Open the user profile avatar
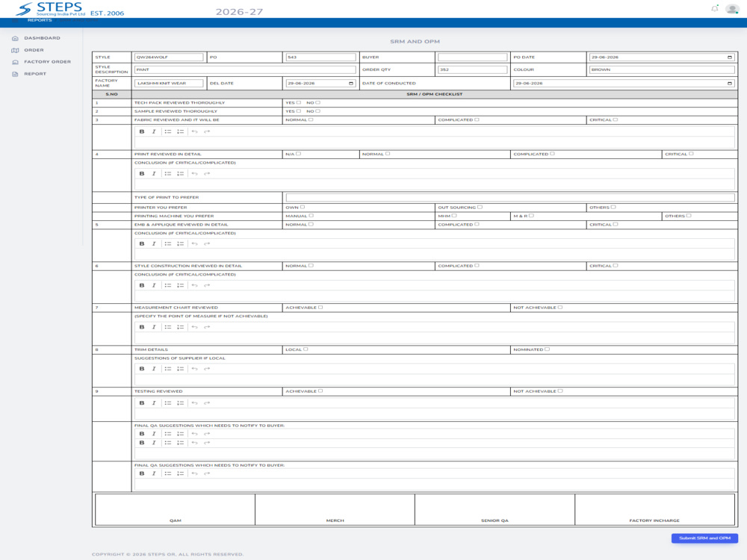747x560 pixels. pyautogui.click(x=732, y=8)
